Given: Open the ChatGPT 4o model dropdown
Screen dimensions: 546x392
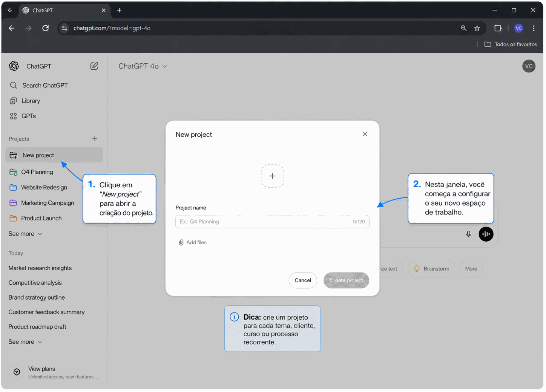Looking at the screenshot, I should click(x=143, y=66).
